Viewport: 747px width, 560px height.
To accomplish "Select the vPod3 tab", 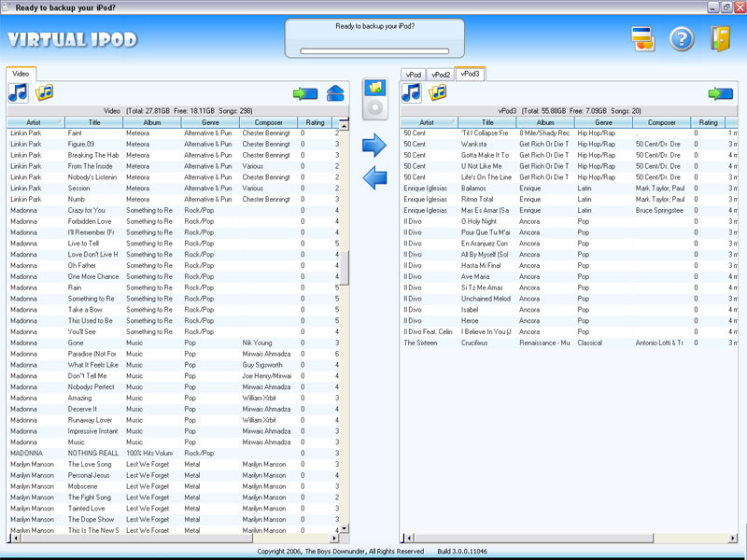I will [471, 74].
